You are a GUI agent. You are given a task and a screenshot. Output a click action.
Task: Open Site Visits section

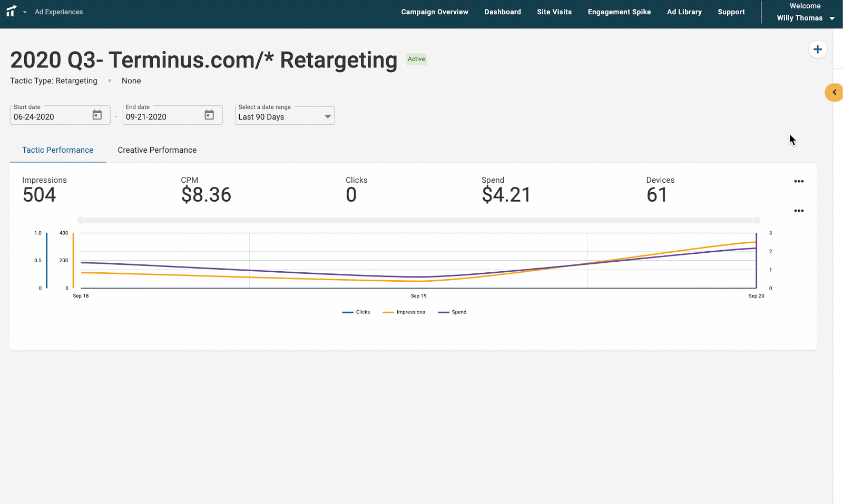(x=554, y=12)
